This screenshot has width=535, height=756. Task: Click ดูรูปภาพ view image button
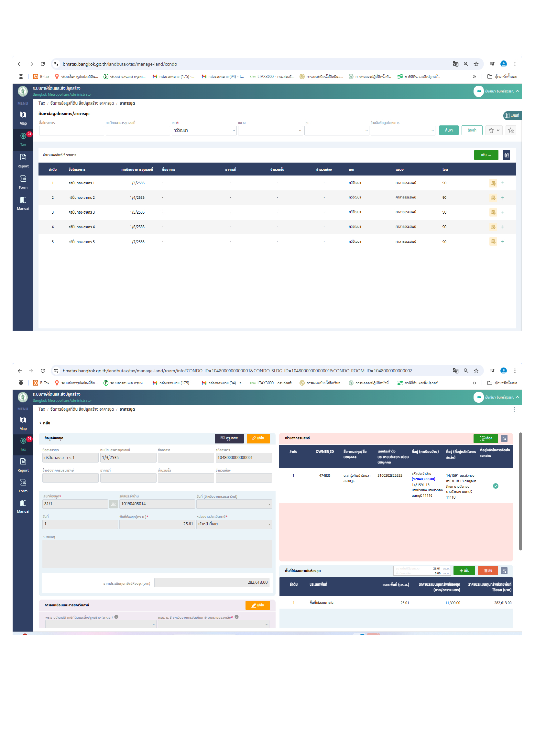coord(229,438)
